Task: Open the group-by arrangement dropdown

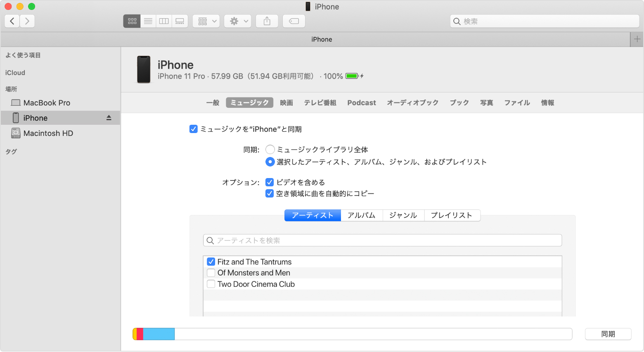Action: (x=206, y=21)
